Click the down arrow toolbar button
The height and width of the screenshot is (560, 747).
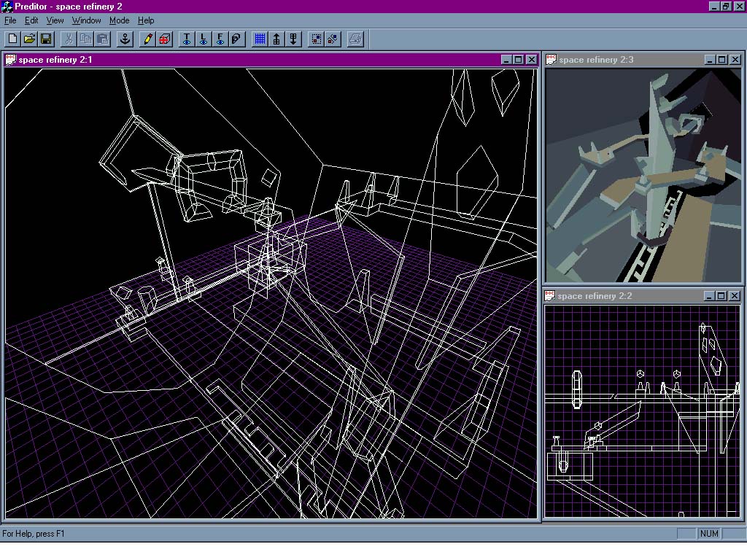(x=293, y=39)
